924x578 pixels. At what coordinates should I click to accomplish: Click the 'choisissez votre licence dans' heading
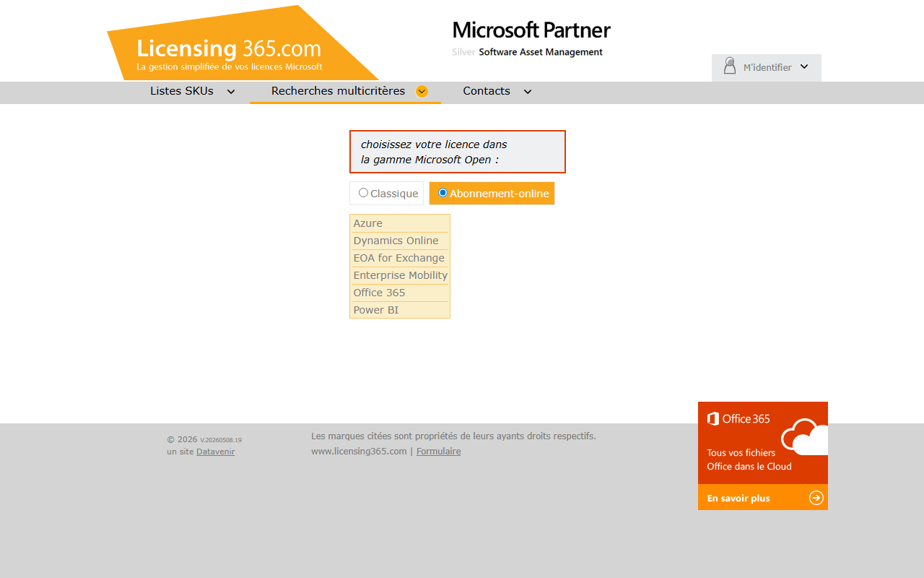pos(434,144)
